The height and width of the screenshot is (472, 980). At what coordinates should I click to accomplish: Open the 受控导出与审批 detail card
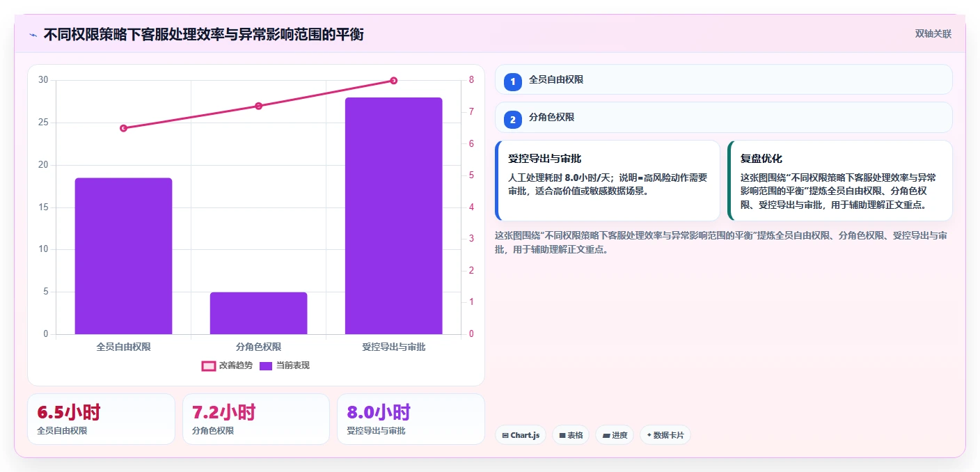coord(607,180)
